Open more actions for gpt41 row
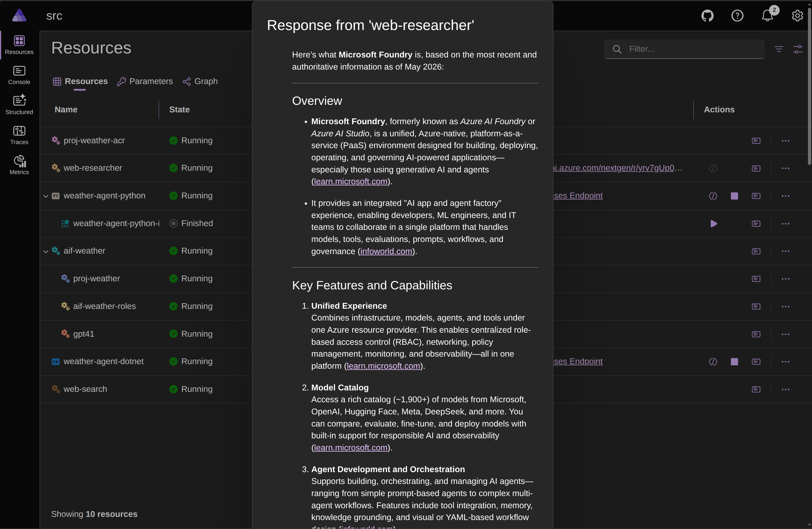This screenshot has width=812, height=529. coord(785,334)
